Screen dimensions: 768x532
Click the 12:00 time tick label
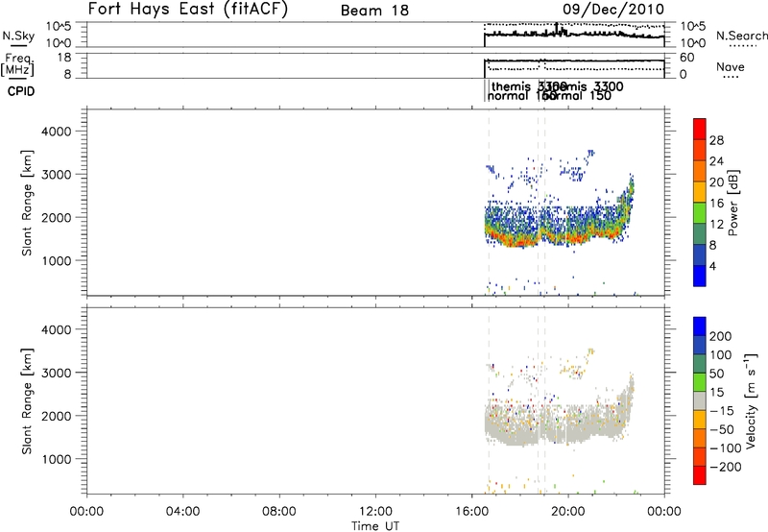[375, 512]
